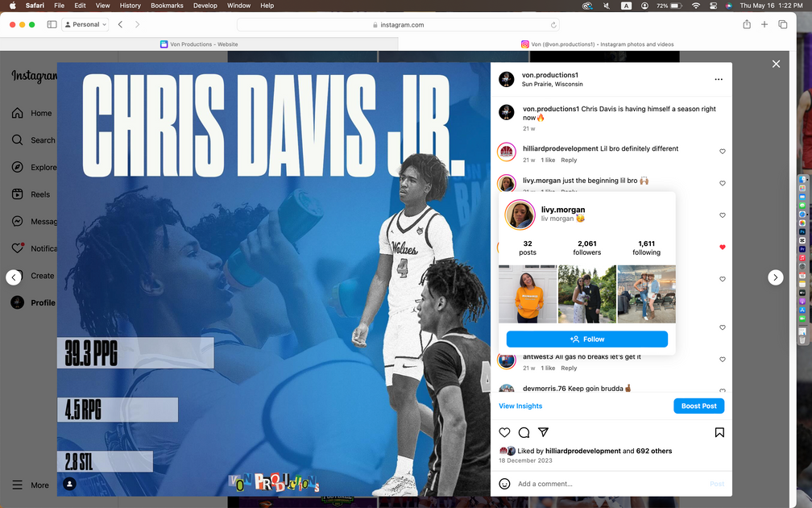Expand the More menu in Instagram sidebar

32,485
